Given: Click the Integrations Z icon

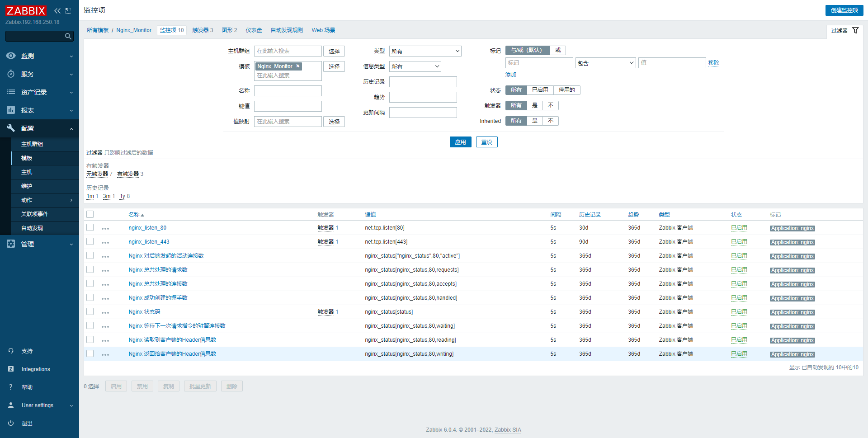Looking at the screenshot, I should (x=11, y=369).
